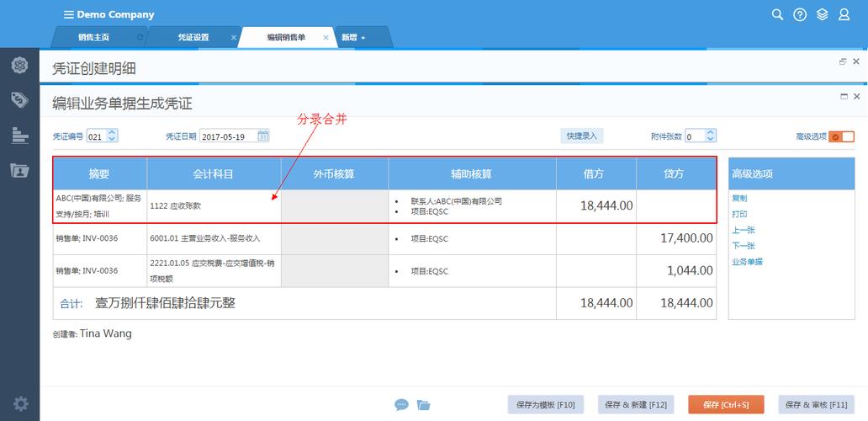Adjust the 凭证编号 stepper arrows
Screen dimensions: 868x421
click(x=112, y=136)
